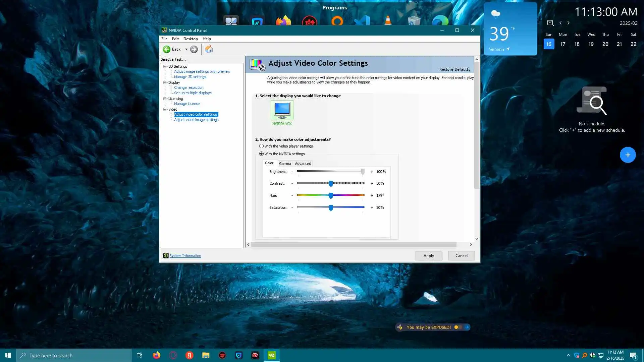The image size is (644, 362).
Task: Click the Forward arrow icon in toolbar
Action: click(194, 49)
